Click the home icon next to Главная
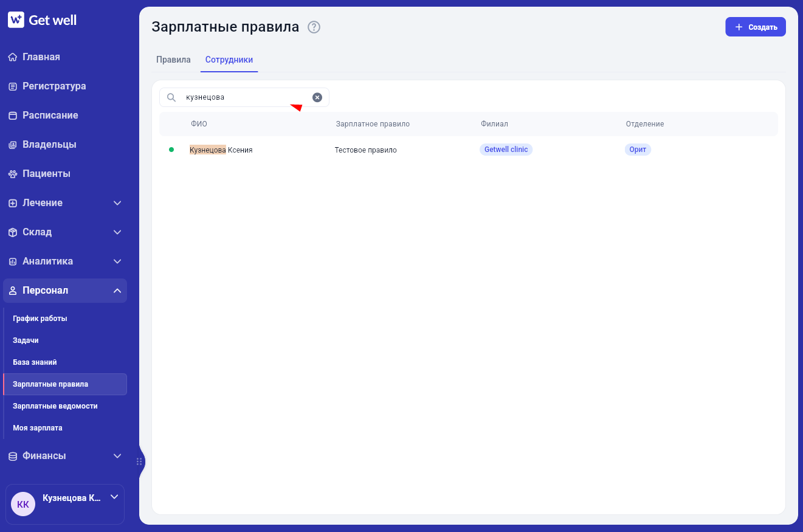This screenshot has width=803, height=532. click(x=13, y=57)
